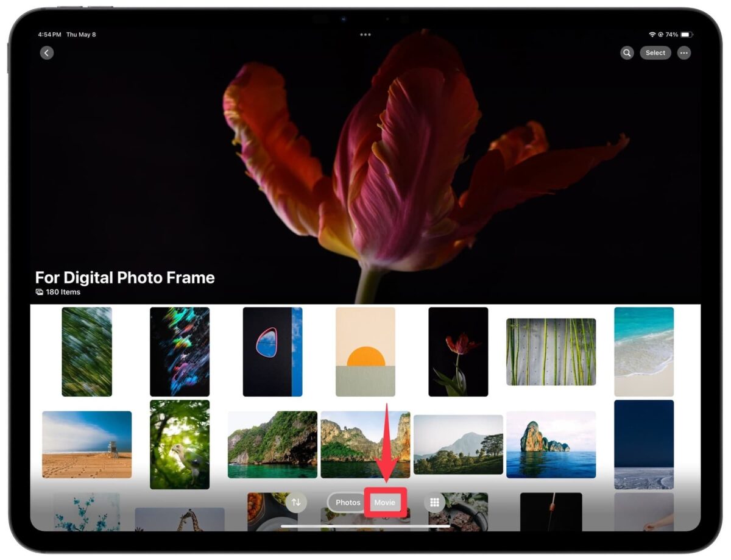Open the album's three-dot more menu
The height and width of the screenshot is (560, 731).
click(684, 53)
